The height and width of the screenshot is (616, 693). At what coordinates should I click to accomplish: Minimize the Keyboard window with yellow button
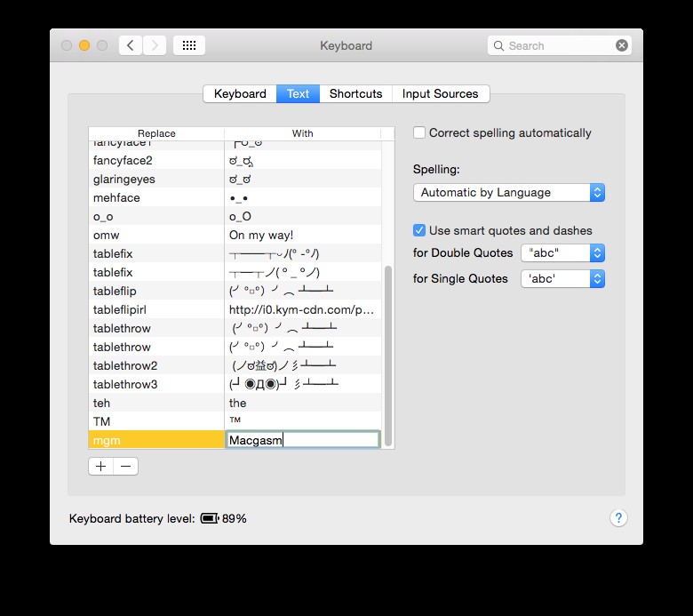pos(84,45)
